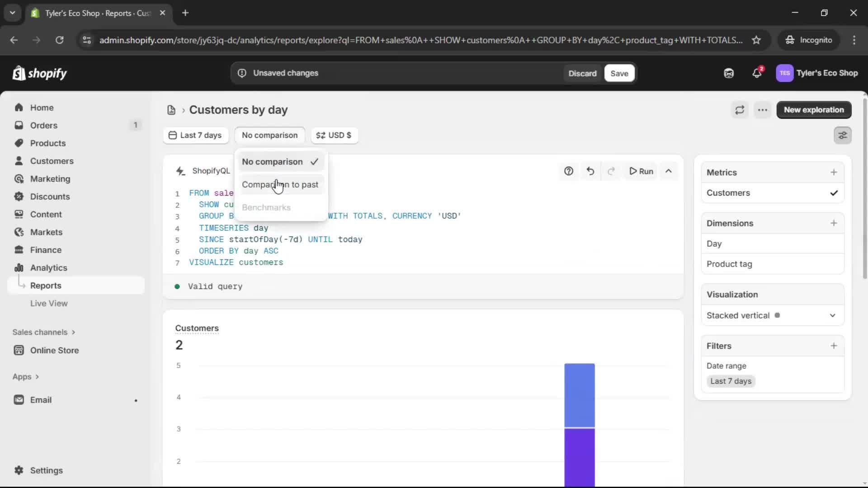
Task: Add a new metric with plus icon
Action: pos(834,172)
